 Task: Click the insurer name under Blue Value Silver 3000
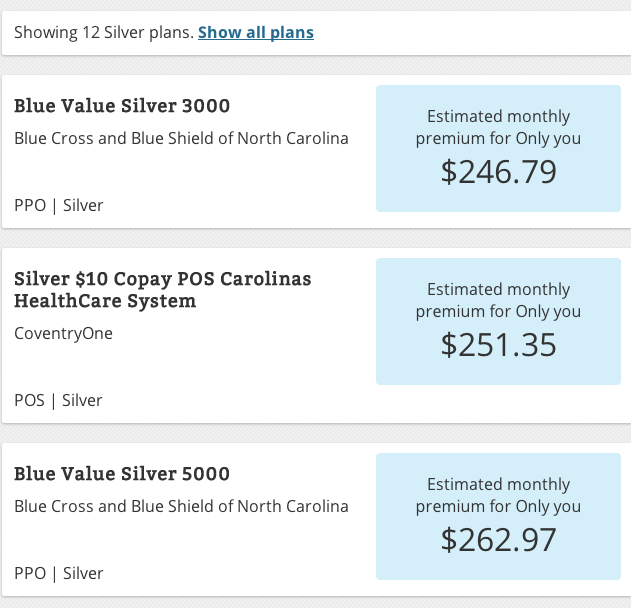(x=181, y=138)
